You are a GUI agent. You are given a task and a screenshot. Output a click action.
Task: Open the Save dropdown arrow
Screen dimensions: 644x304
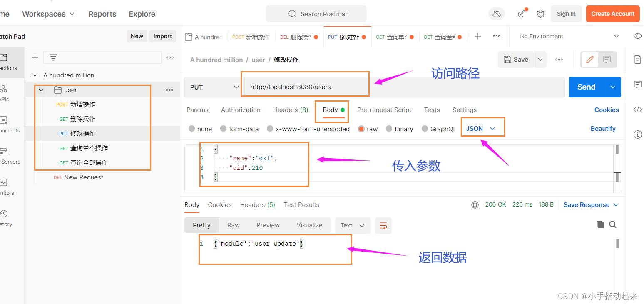540,60
